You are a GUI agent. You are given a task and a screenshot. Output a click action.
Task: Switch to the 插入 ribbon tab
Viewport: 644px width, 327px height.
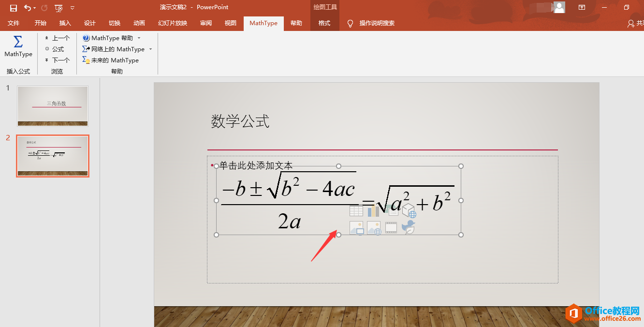[x=65, y=23]
